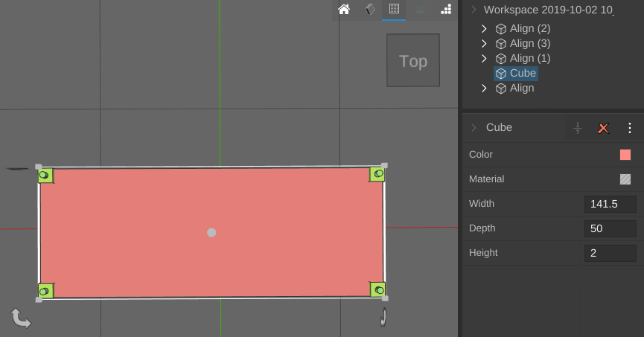Click the object icon beside the last Align
The height and width of the screenshot is (337, 644).
pos(500,89)
